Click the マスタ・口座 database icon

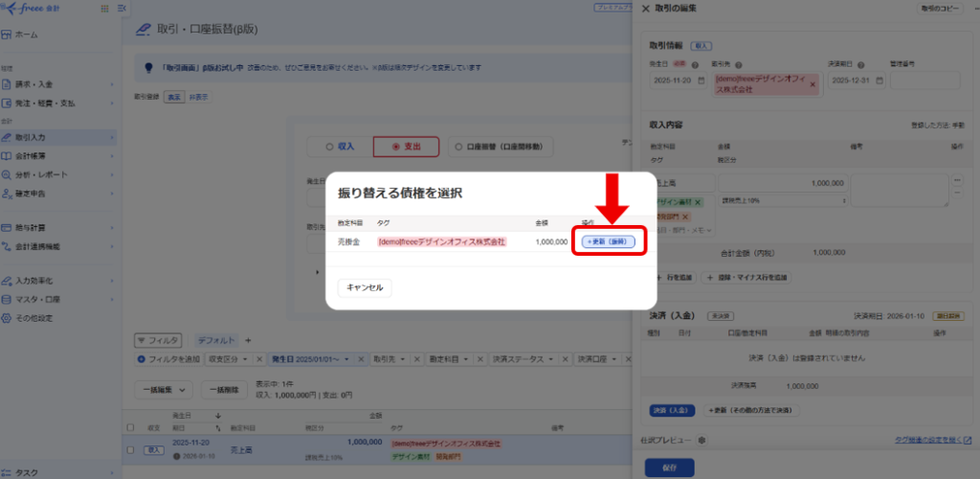(x=7, y=300)
